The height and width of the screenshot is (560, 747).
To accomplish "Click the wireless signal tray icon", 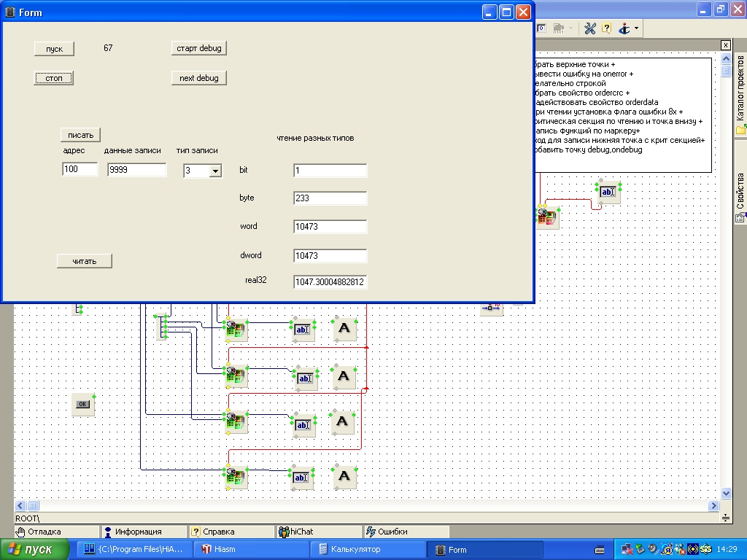I will pyautogui.click(x=693, y=550).
